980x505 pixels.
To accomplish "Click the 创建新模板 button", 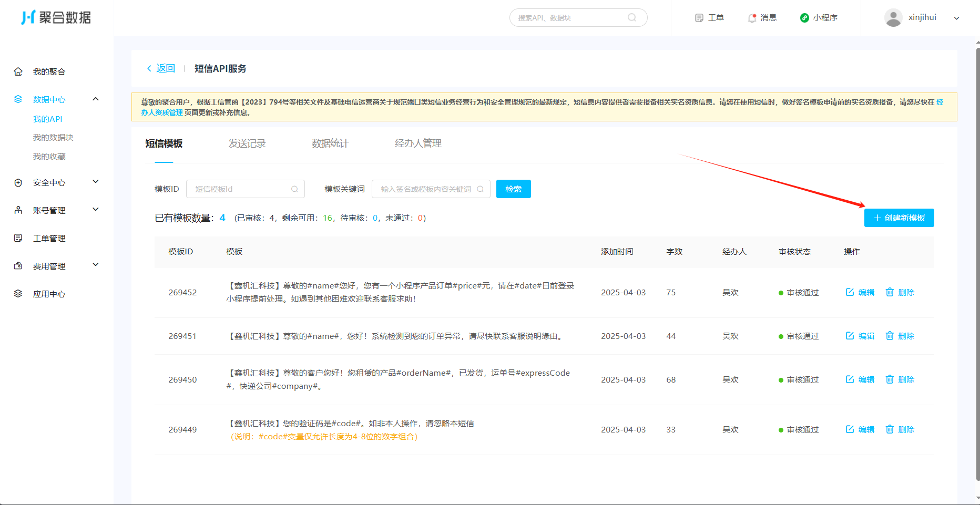I will click(899, 218).
